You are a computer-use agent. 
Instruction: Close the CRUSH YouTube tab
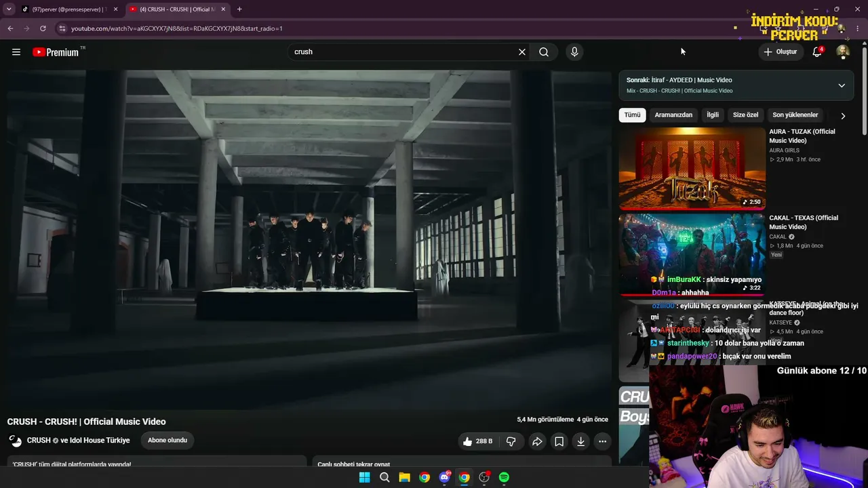click(x=223, y=9)
